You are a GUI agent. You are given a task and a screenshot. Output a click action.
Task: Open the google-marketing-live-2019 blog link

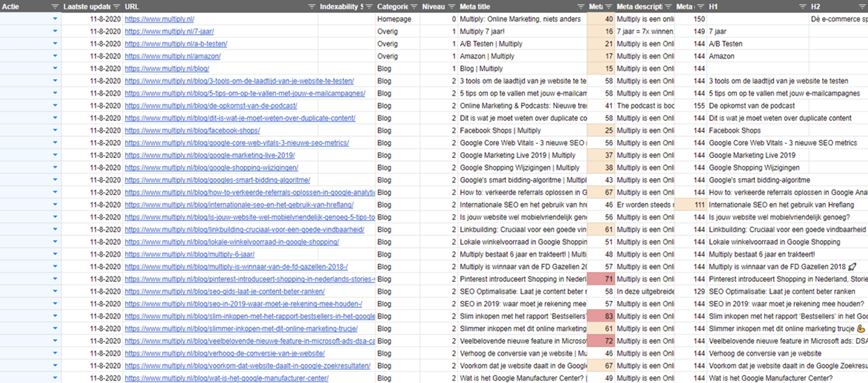(210, 156)
